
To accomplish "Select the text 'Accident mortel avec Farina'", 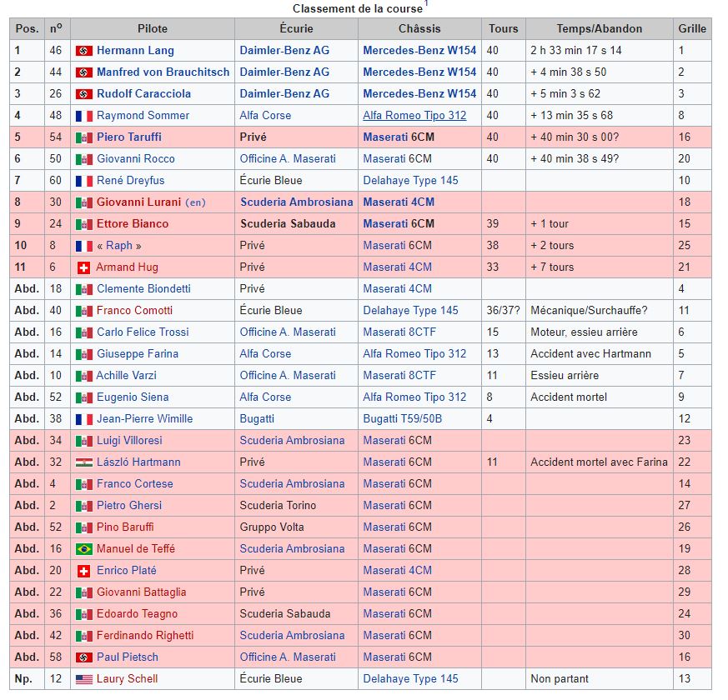I will coord(599,462).
